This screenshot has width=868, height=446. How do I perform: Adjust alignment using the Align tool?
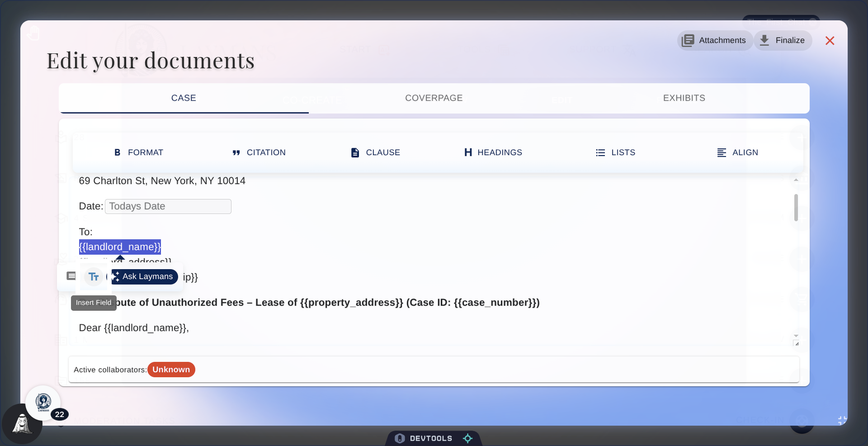[x=738, y=152]
